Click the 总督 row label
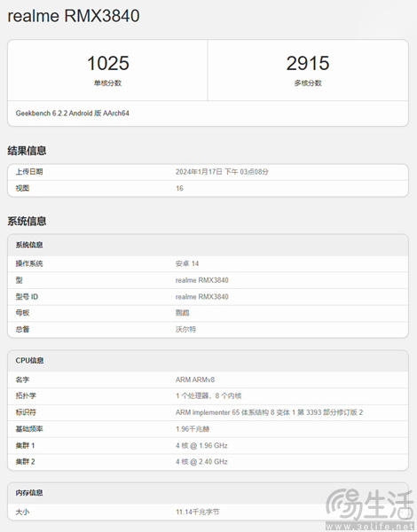Screen dimensions: 417x532 point(22,329)
